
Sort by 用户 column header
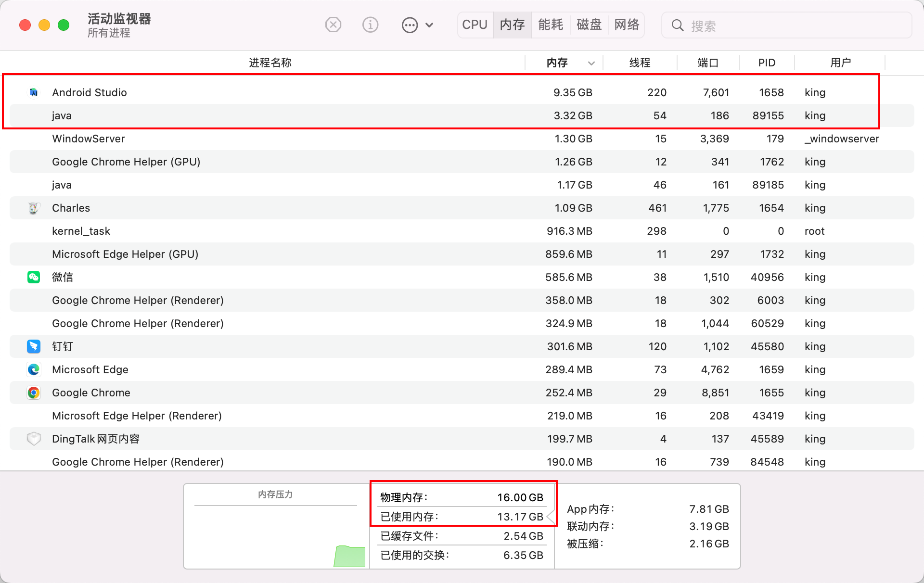tap(840, 63)
